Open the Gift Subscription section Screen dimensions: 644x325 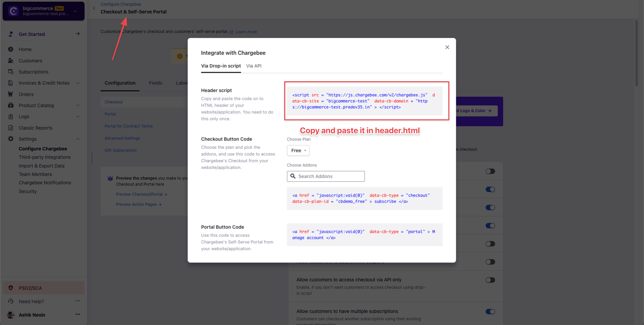(x=120, y=150)
